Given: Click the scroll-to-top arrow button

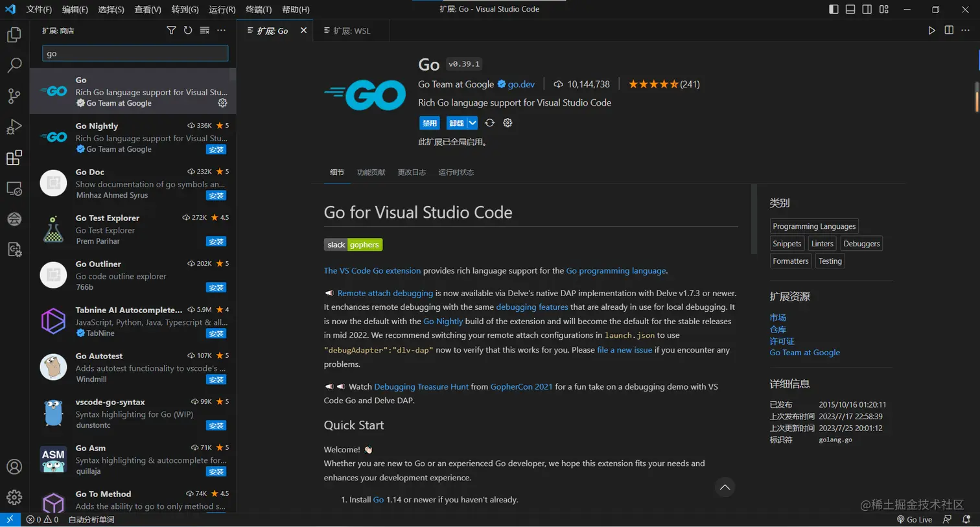Looking at the screenshot, I should pyautogui.click(x=725, y=487).
